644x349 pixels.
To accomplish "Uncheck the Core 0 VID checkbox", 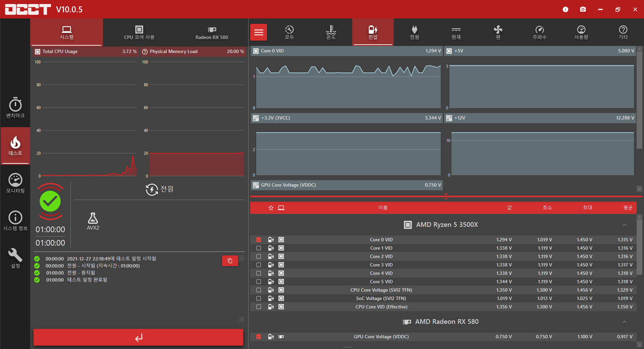I will pyautogui.click(x=259, y=240).
